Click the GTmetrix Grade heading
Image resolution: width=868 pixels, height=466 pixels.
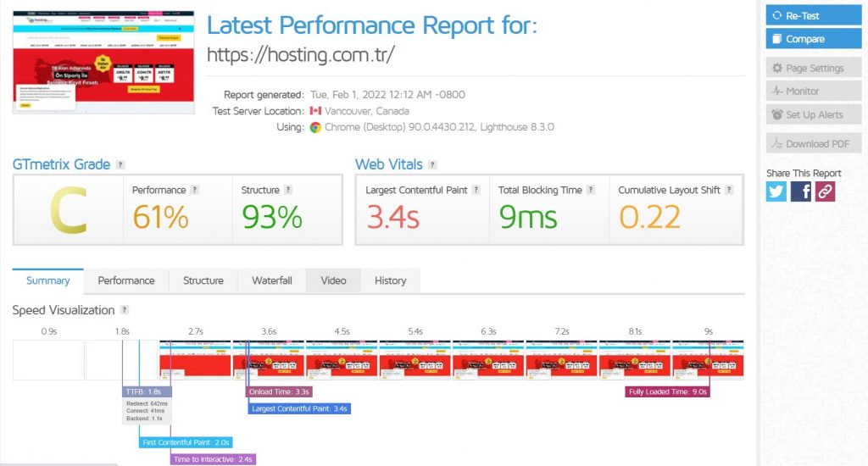coord(61,164)
